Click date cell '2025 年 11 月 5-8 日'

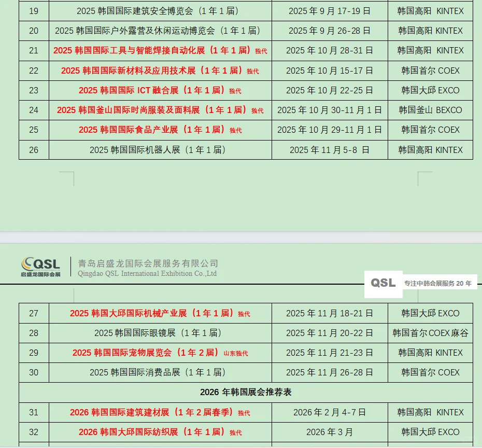pyautogui.click(x=330, y=150)
